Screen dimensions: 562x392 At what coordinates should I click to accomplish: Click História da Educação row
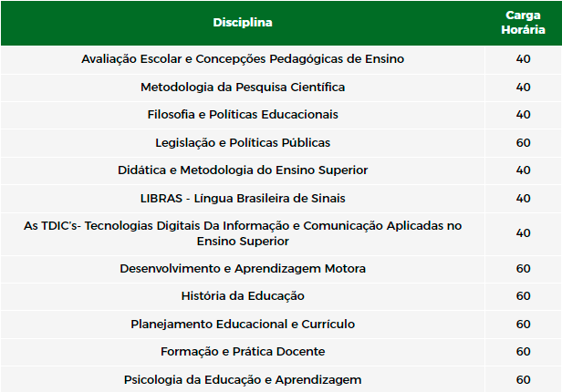281,296
